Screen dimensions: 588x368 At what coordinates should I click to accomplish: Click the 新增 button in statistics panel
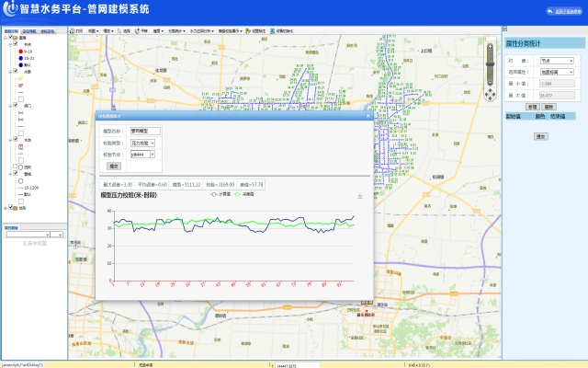point(531,107)
